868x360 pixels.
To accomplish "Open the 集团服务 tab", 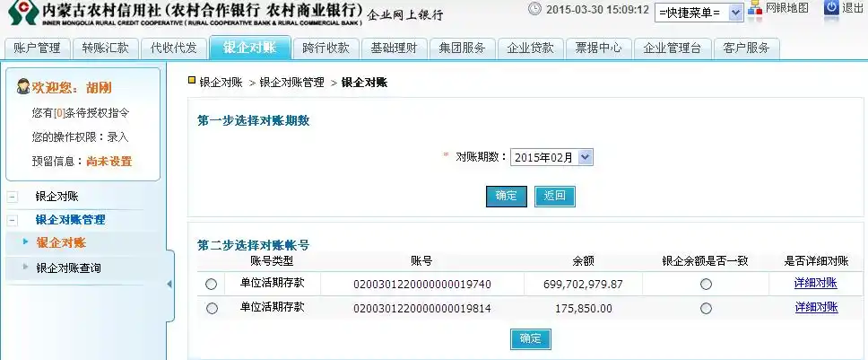I will point(462,48).
